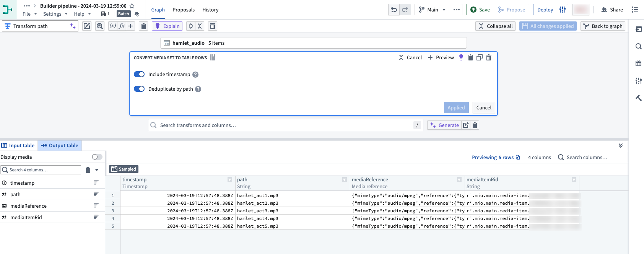Click the AI sparkle icon in Transform path
This screenshot has width=644, height=254.
[72, 26]
